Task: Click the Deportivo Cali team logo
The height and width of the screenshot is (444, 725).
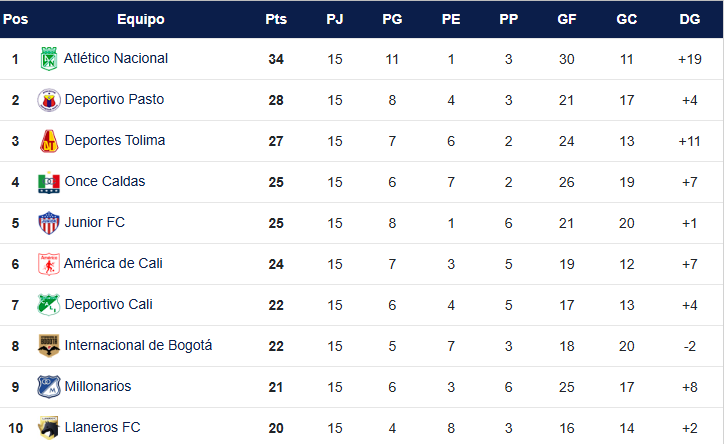Action: [x=48, y=305]
